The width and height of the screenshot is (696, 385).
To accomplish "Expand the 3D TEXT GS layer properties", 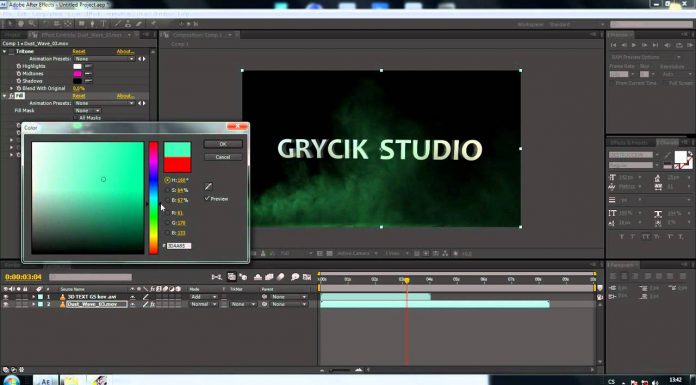I will click(x=33, y=297).
